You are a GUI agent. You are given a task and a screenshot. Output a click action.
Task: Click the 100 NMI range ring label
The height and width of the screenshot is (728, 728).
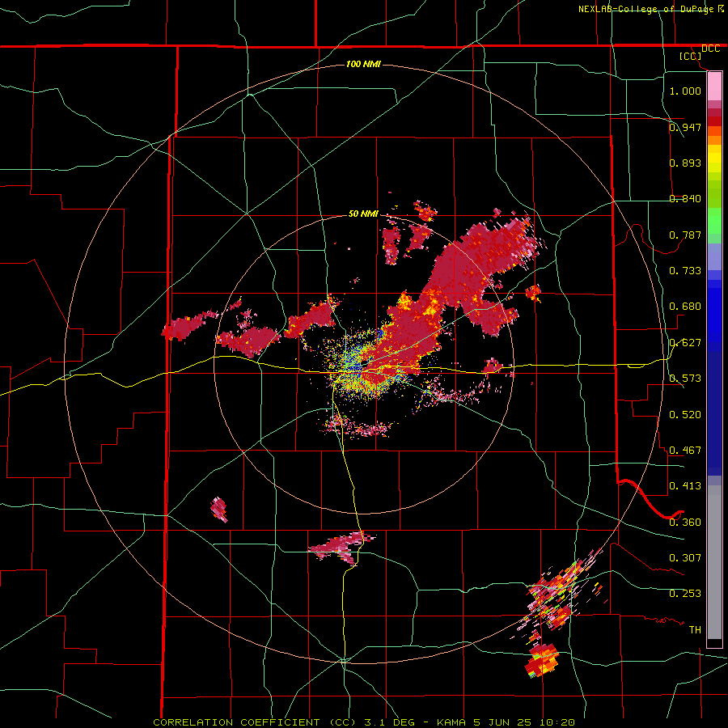pos(363,64)
